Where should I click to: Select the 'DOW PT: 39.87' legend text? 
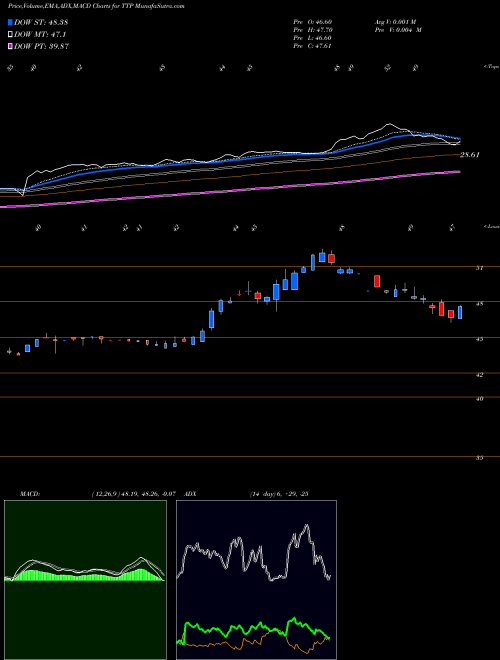coord(41,46)
